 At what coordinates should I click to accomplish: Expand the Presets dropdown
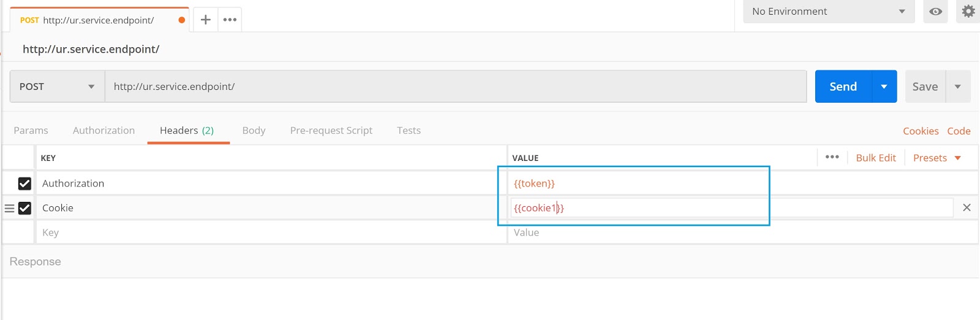937,158
